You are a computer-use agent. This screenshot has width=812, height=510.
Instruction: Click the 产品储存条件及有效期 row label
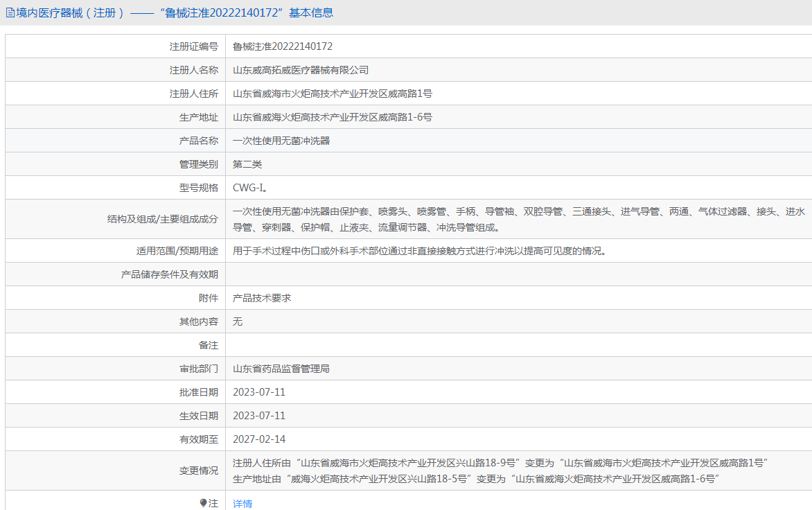tap(170, 274)
